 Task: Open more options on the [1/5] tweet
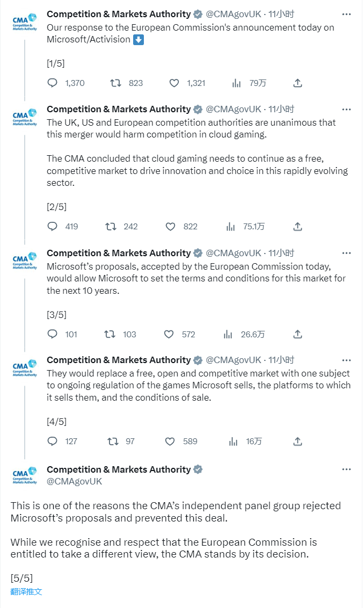(x=346, y=14)
